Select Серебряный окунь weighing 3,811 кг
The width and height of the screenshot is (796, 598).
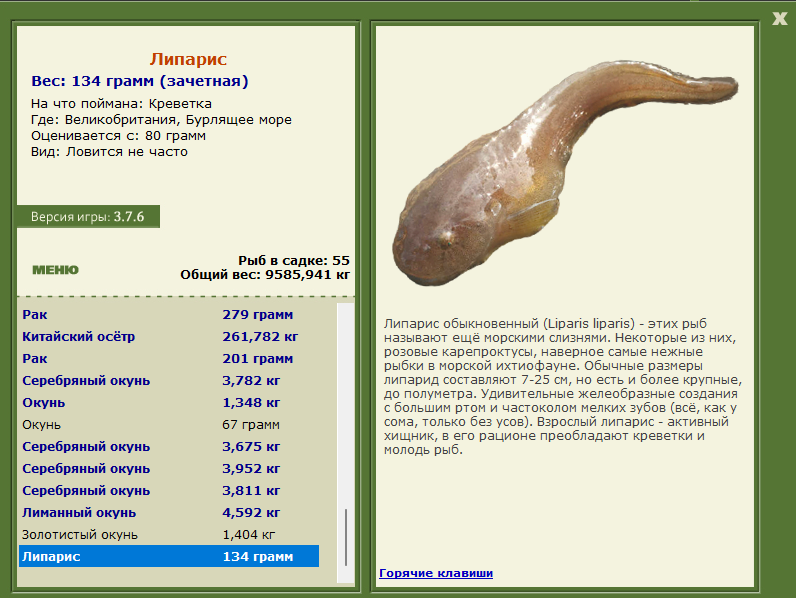tap(169, 490)
